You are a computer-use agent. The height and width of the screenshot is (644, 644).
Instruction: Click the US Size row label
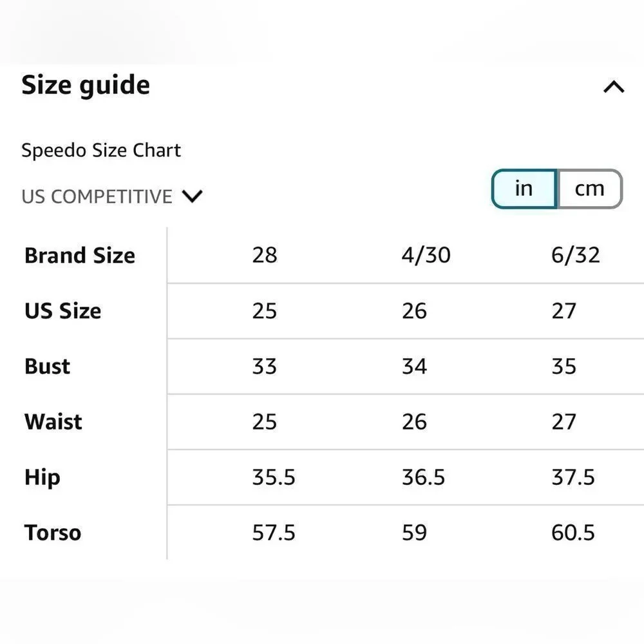[63, 311]
